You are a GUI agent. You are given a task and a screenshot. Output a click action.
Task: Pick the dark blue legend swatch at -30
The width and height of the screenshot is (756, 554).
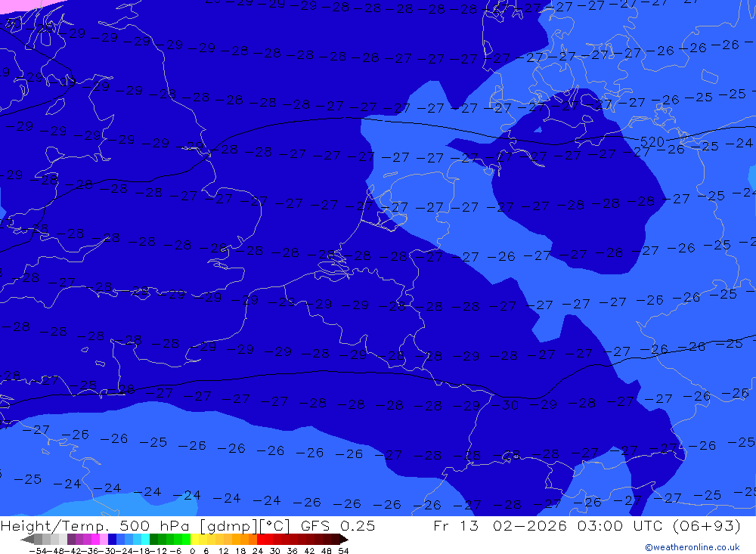113,539
